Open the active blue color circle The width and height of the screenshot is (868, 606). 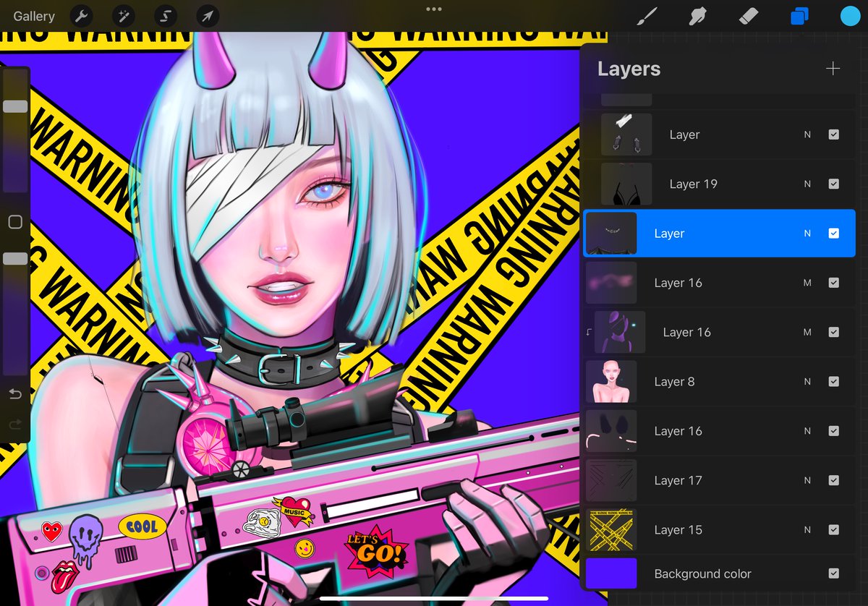click(x=850, y=16)
